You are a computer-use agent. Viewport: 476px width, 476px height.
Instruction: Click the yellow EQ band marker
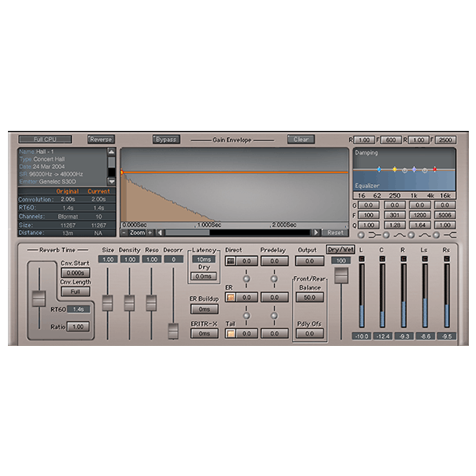tap(394, 170)
